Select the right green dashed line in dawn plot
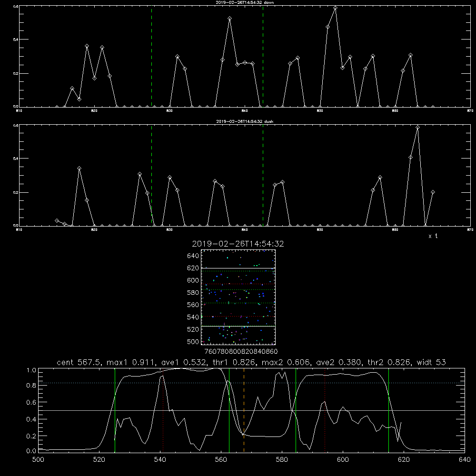The image size is (476, 476). click(263, 56)
